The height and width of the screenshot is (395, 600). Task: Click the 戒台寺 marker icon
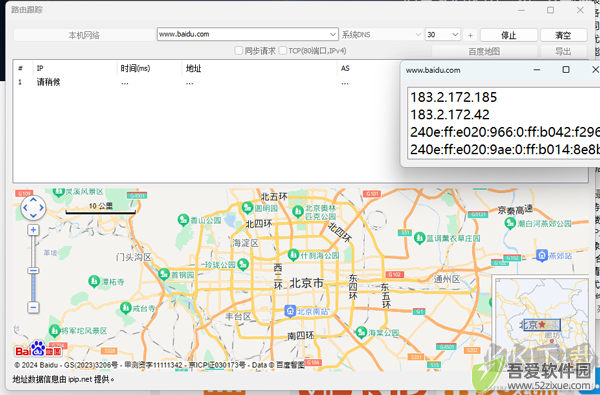click(126, 308)
